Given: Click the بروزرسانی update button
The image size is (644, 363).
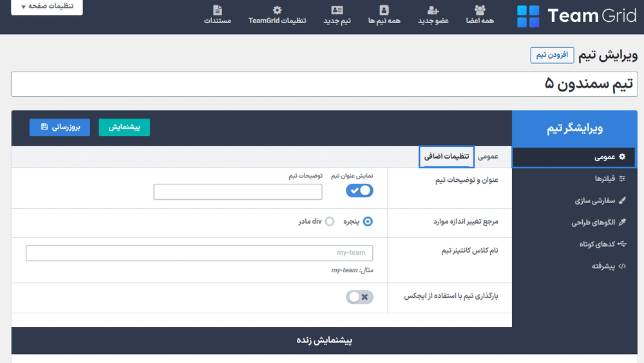Looking at the screenshot, I should [x=60, y=127].
